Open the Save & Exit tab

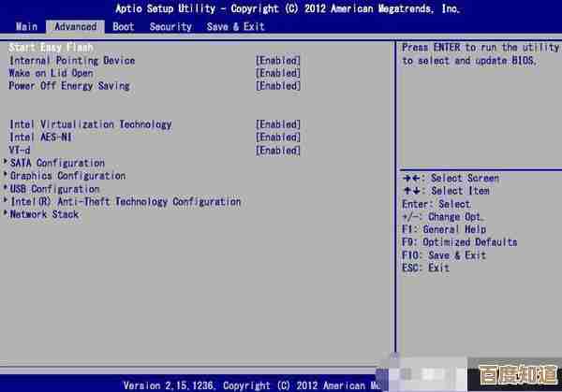point(235,27)
